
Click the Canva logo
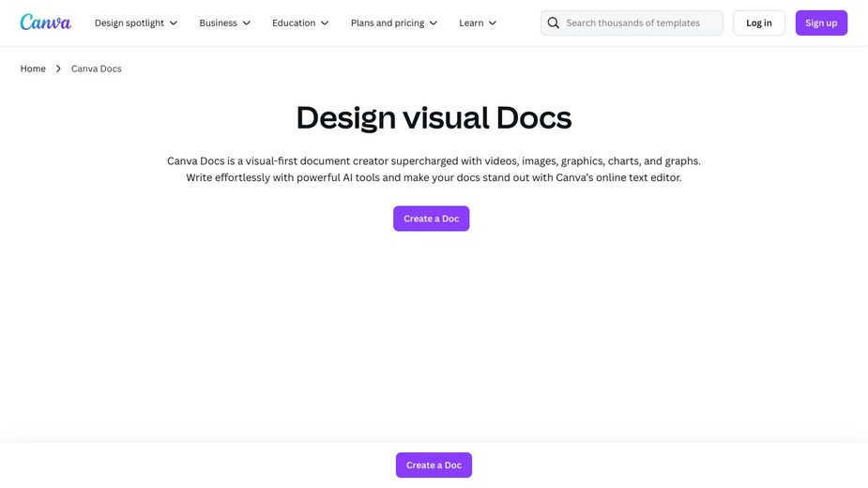coord(45,23)
